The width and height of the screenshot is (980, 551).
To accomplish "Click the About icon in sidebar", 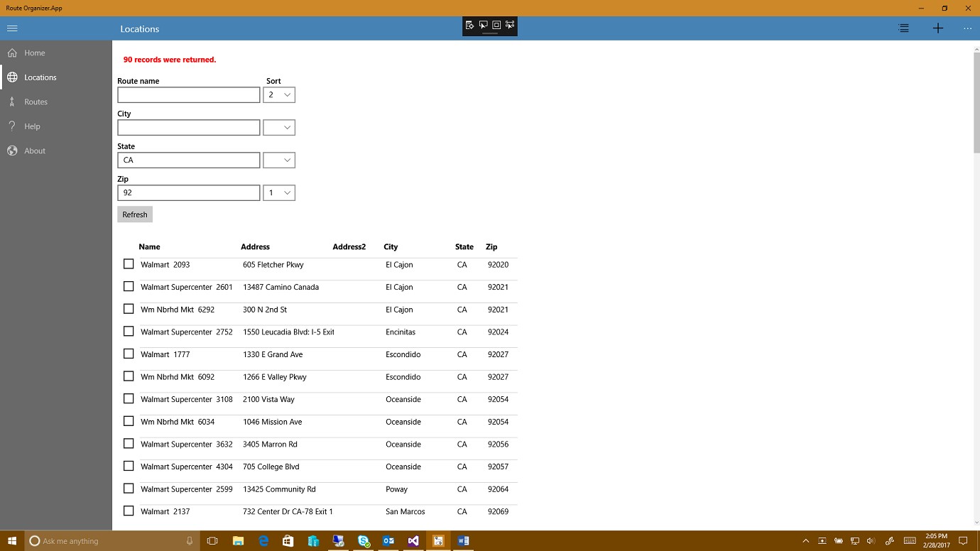I will (x=12, y=151).
